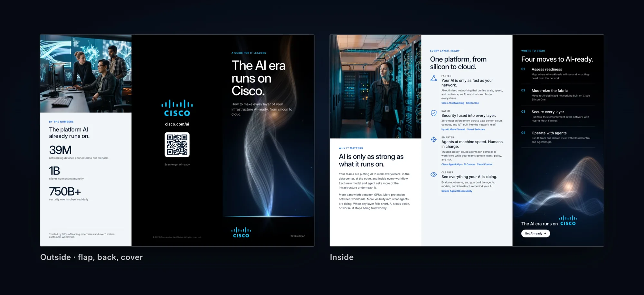The height and width of the screenshot is (295, 644).
Task: Click the QR code on the back panel
Action: click(x=177, y=145)
